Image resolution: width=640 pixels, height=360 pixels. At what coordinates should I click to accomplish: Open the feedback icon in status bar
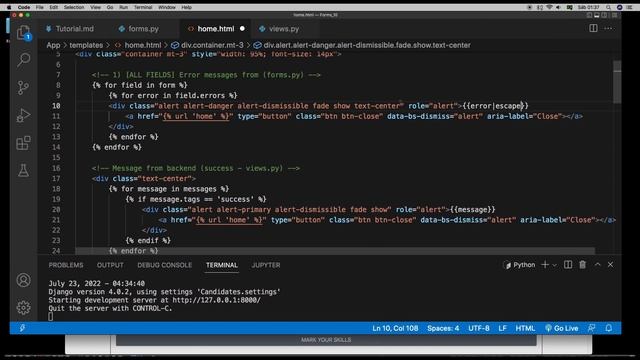click(x=591, y=328)
